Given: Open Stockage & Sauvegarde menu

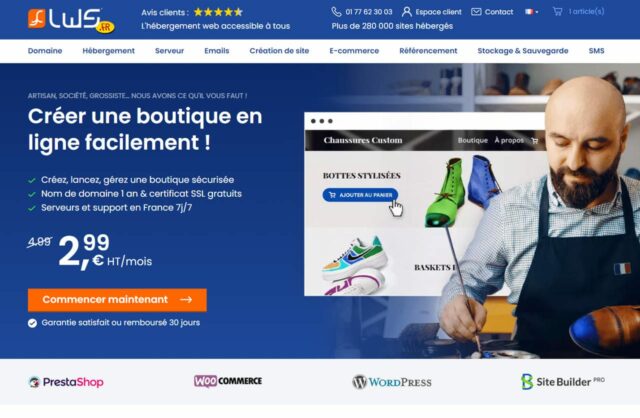Looking at the screenshot, I should pyautogui.click(x=523, y=51).
